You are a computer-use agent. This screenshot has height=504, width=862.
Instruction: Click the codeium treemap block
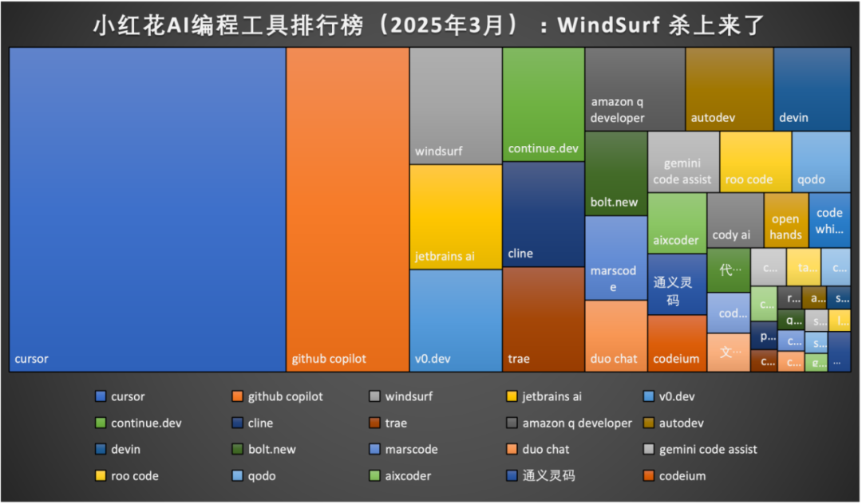pyautogui.click(x=678, y=344)
